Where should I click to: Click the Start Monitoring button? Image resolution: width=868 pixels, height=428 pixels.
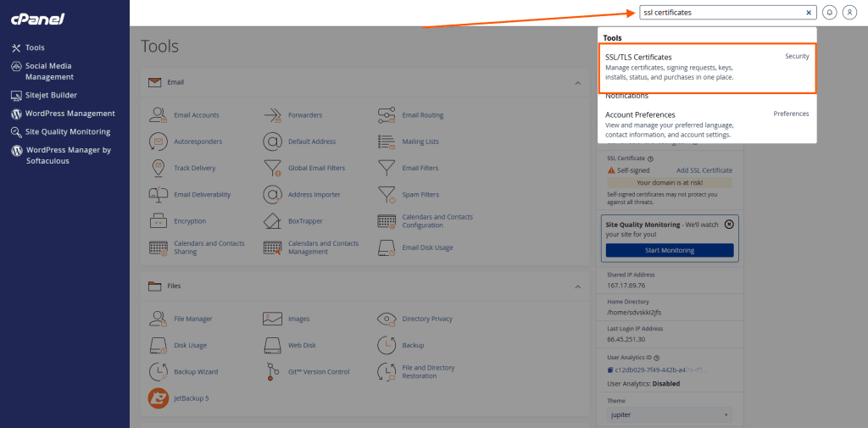[x=670, y=250]
